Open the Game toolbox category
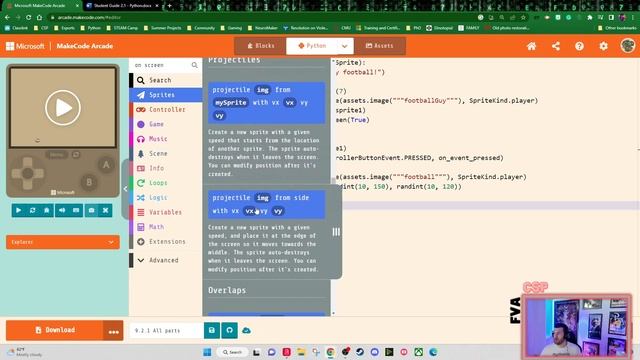Screen dimensions: 640x360 click(x=165, y=124)
